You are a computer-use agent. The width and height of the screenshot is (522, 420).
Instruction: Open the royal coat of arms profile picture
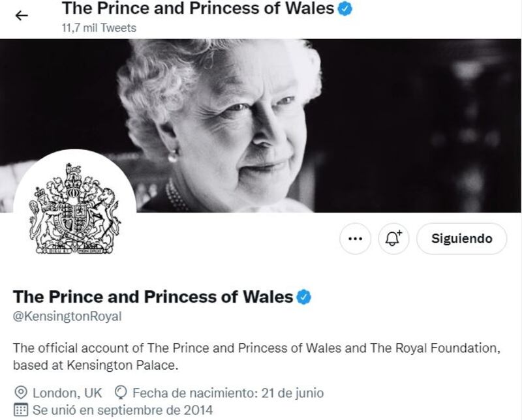[74, 209]
